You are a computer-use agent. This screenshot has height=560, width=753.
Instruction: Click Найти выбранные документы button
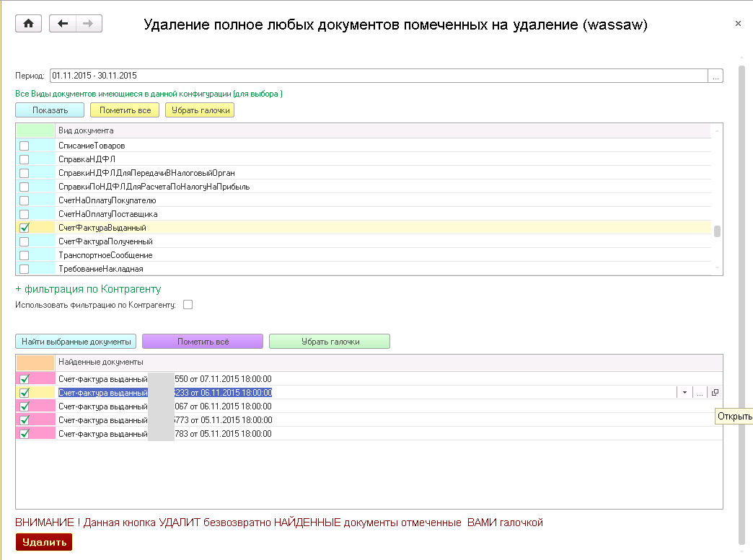(76, 342)
